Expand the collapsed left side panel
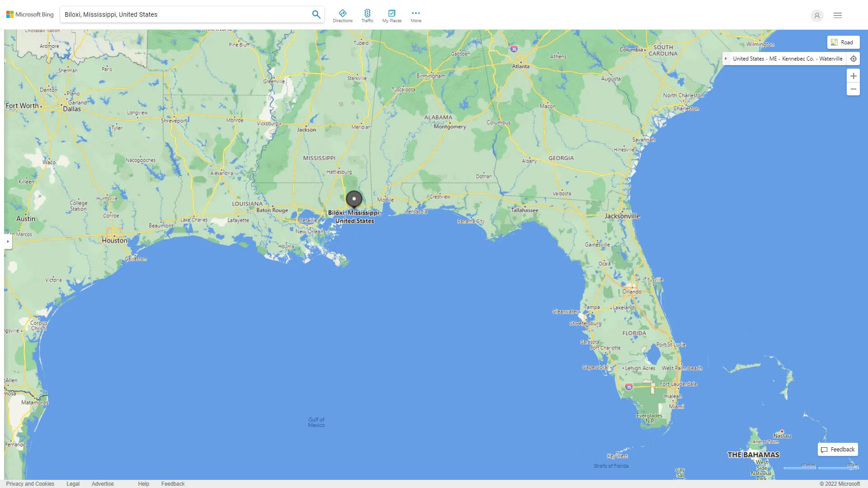 pos(8,242)
